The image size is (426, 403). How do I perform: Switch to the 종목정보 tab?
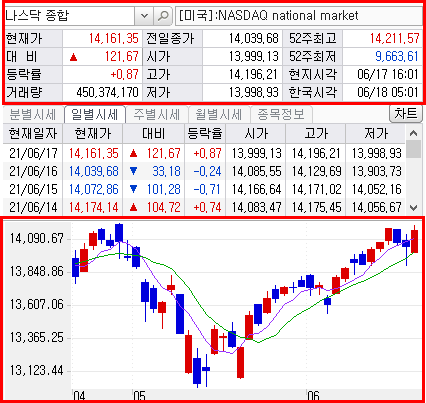281,115
